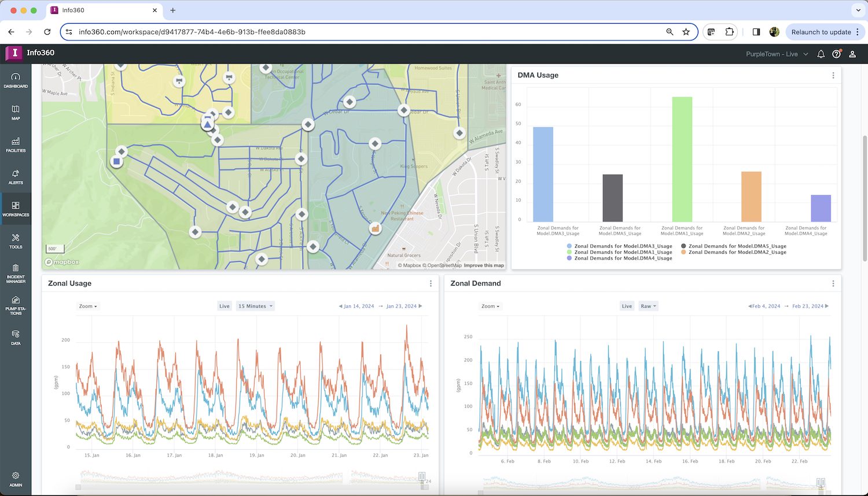868x496 pixels.
Task: Expand the Zoom dropdown on Zonal Usage
Action: tap(87, 306)
